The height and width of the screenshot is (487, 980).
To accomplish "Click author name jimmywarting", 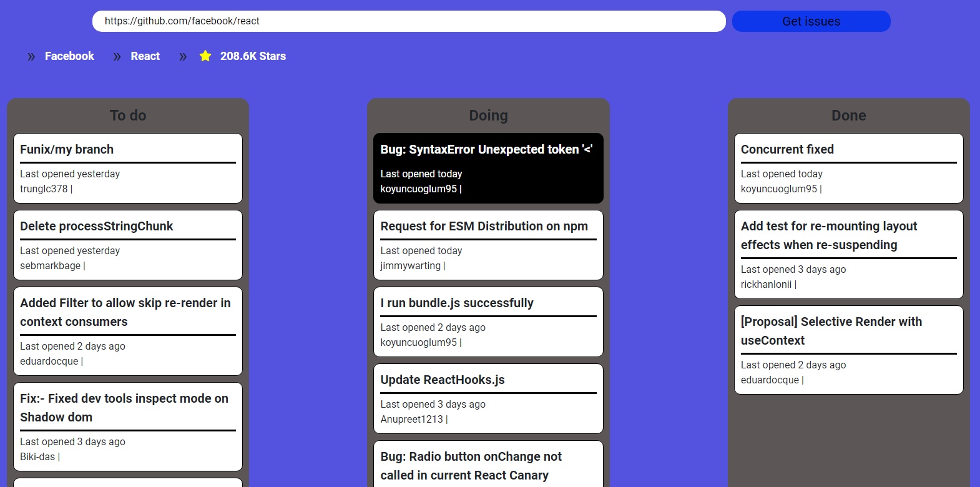I will pyautogui.click(x=411, y=265).
